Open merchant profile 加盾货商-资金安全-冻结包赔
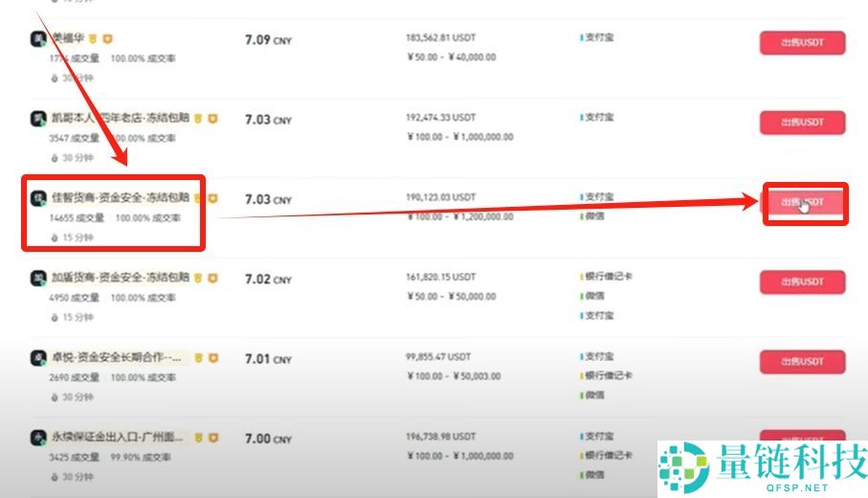This screenshot has width=868, height=498. point(120,278)
